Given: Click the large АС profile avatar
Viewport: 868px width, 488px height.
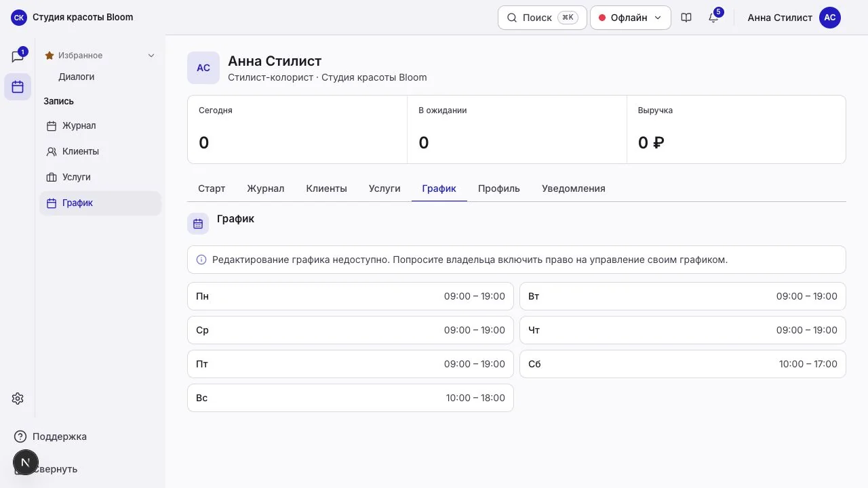Looking at the screenshot, I should [x=203, y=68].
